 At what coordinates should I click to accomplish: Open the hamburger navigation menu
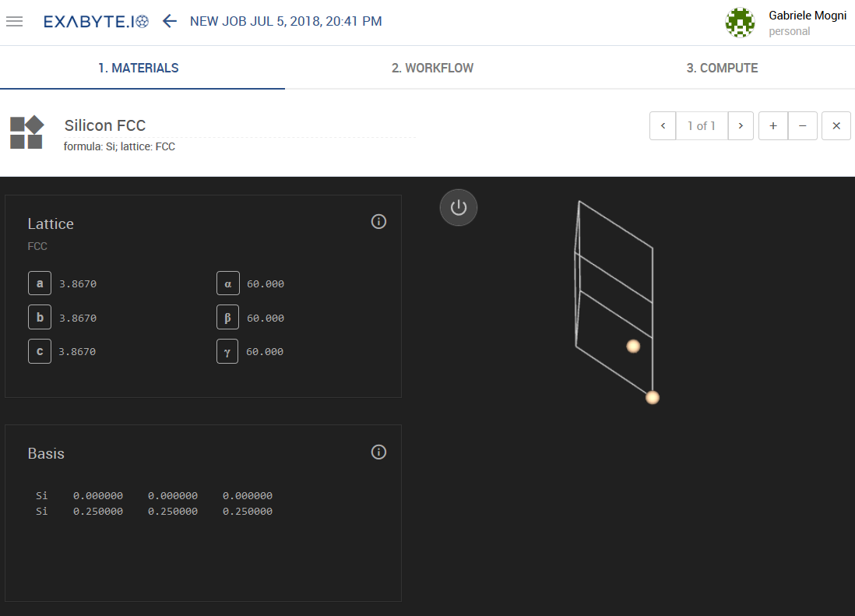pos(14,21)
